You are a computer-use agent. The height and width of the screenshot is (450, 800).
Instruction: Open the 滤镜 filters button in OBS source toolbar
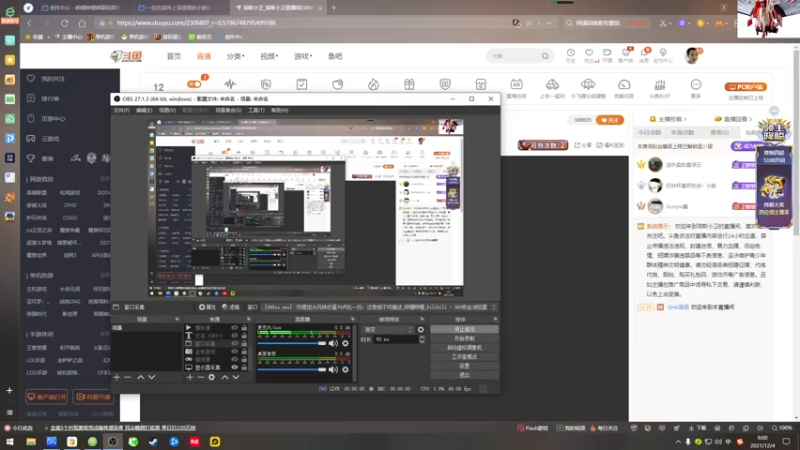[x=231, y=307]
